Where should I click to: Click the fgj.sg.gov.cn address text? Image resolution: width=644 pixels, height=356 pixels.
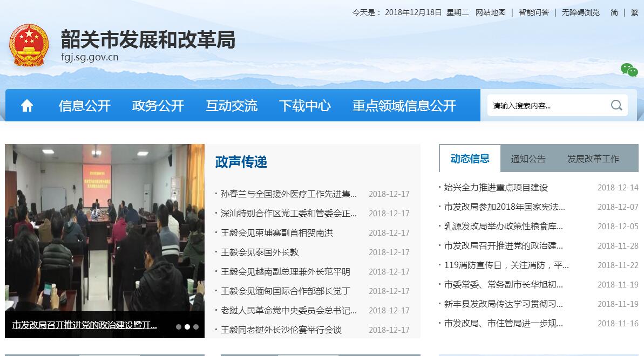coord(90,57)
